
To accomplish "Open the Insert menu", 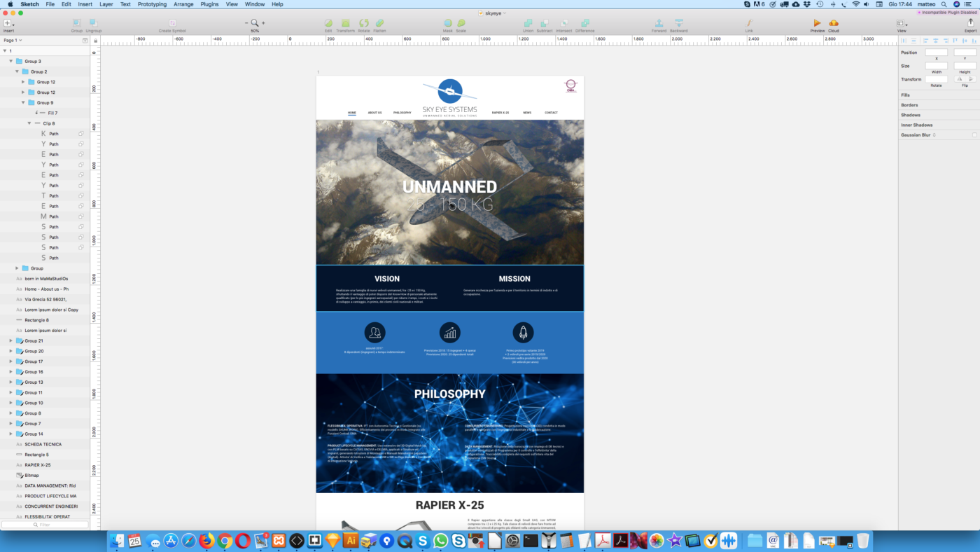I will tap(85, 4).
